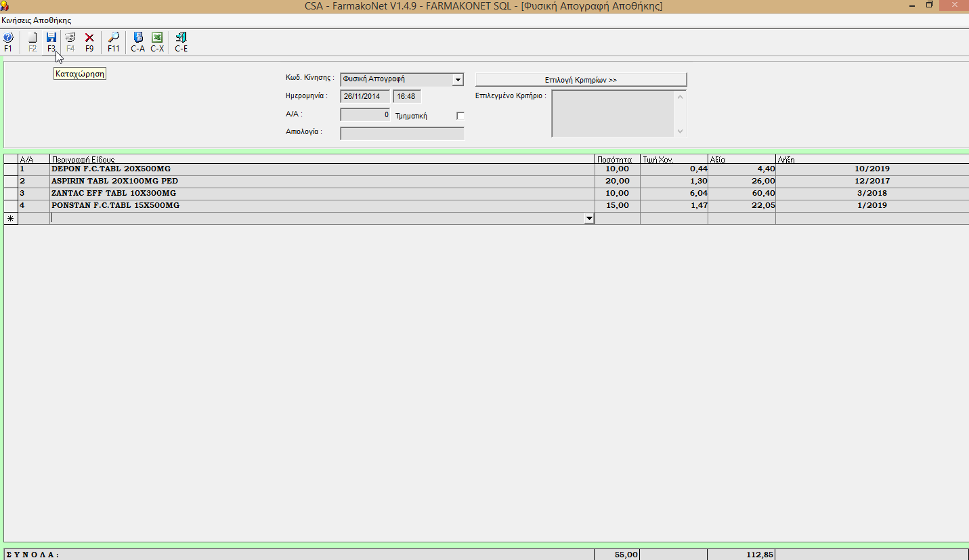Click total value 112,85
Screen dimensions: 969x560
(x=741, y=555)
